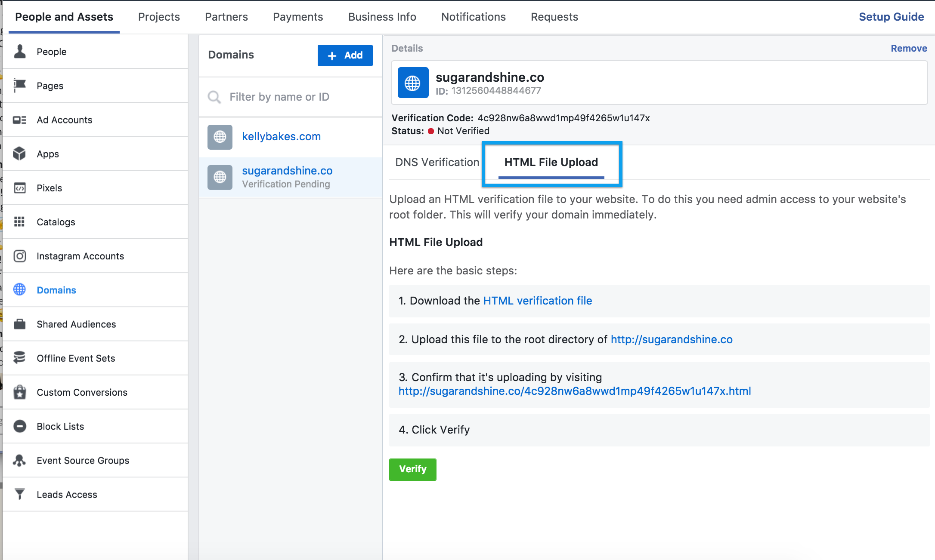Switch to the DNS Verification tab
935x560 pixels.
[x=437, y=162]
